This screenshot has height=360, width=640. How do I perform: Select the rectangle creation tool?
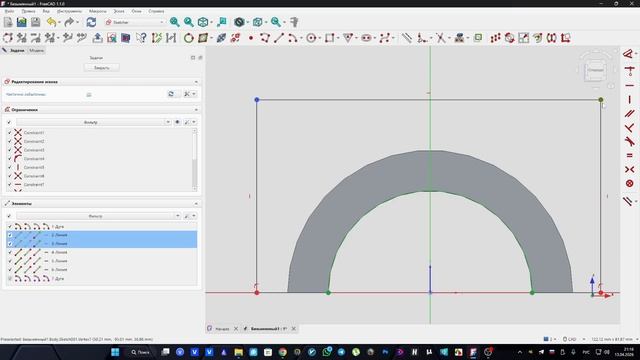point(329,38)
